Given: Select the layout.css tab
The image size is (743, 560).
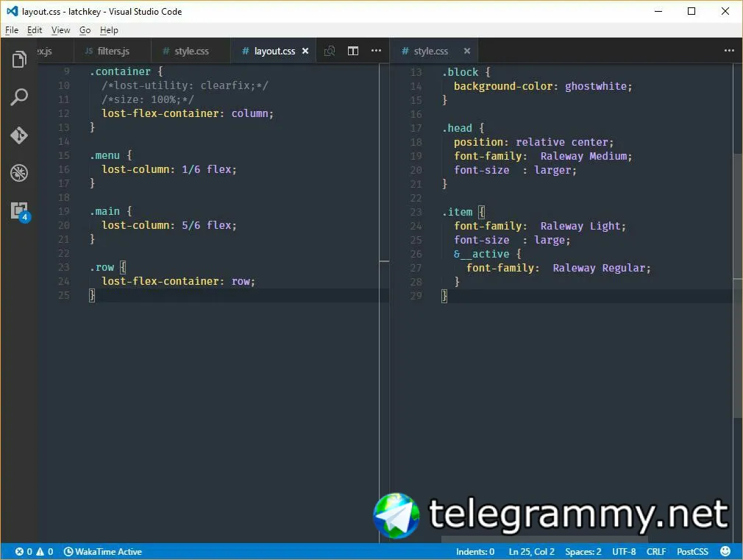Looking at the screenshot, I should pyautogui.click(x=274, y=52).
